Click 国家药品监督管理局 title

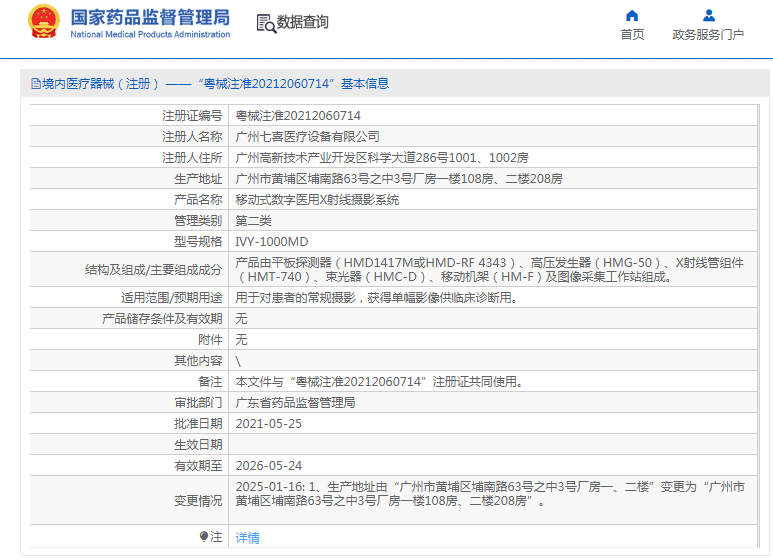pos(150,17)
